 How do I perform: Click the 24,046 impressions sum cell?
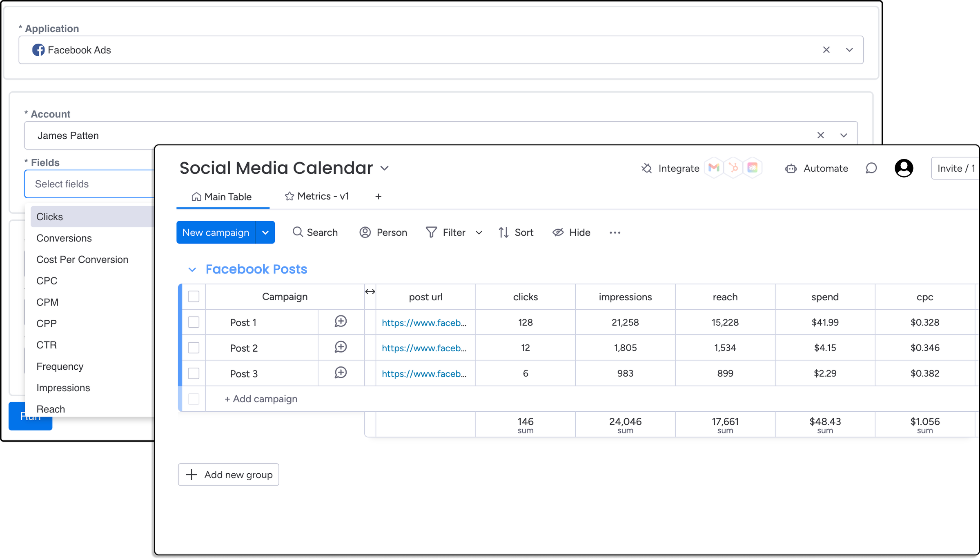pyautogui.click(x=625, y=424)
